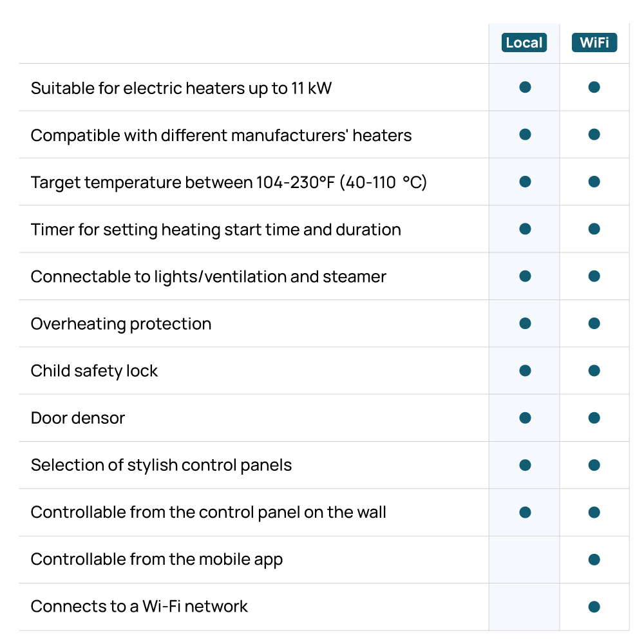Click the WiFi column header badge

pos(594,43)
